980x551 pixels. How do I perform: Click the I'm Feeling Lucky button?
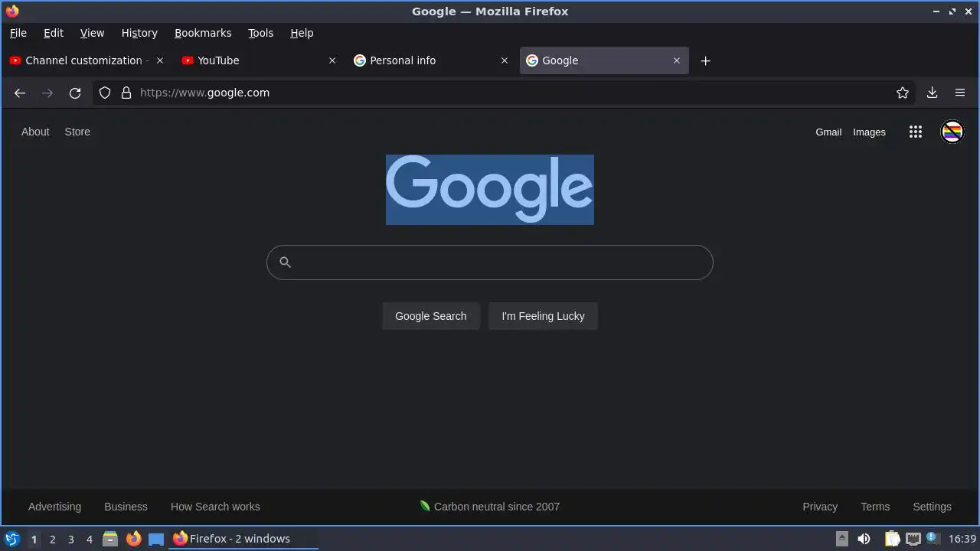coord(543,316)
